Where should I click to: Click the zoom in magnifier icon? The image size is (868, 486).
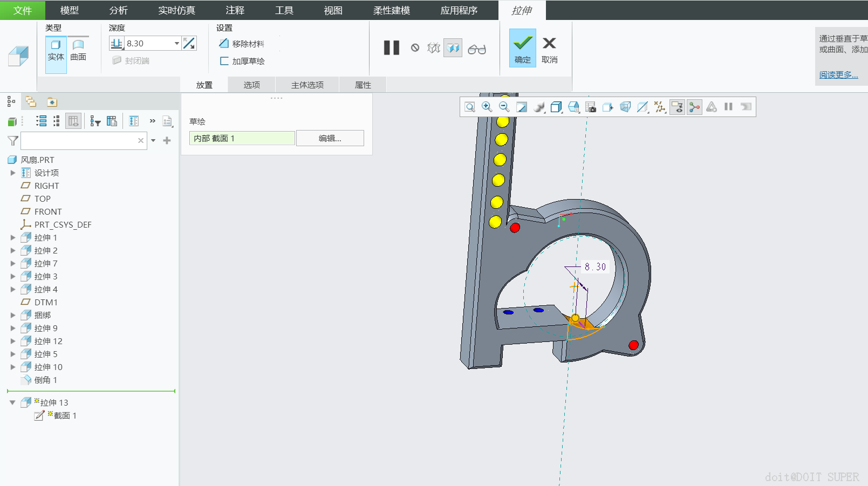pyautogui.click(x=487, y=107)
